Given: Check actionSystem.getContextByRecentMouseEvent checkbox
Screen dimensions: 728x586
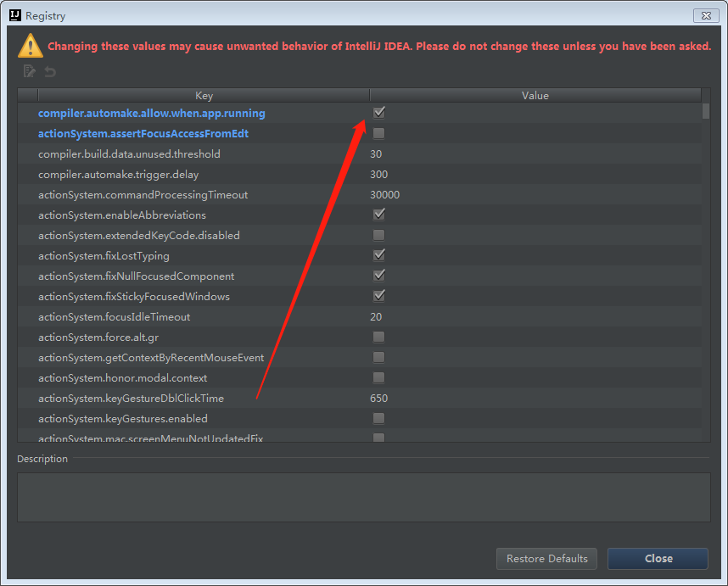Looking at the screenshot, I should point(379,357).
